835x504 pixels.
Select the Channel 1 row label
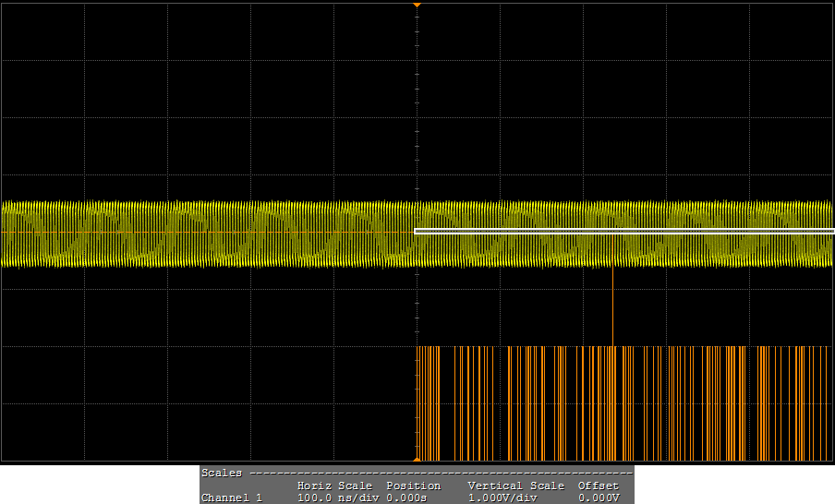pos(232,498)
